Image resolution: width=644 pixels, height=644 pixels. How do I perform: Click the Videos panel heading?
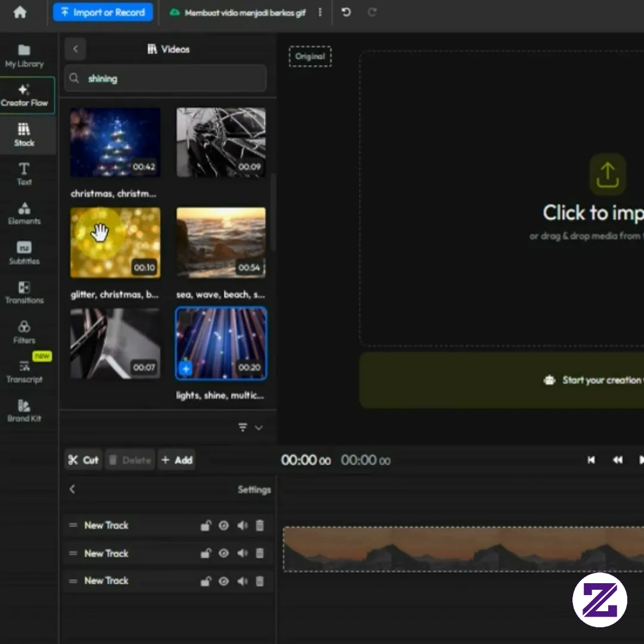click(168, 49)
